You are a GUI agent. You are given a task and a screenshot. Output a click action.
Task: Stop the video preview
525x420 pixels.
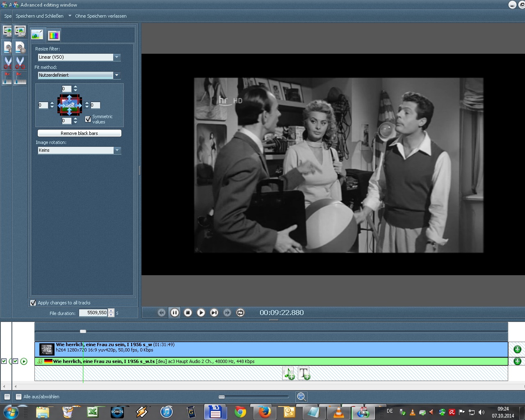pos(188,313)
